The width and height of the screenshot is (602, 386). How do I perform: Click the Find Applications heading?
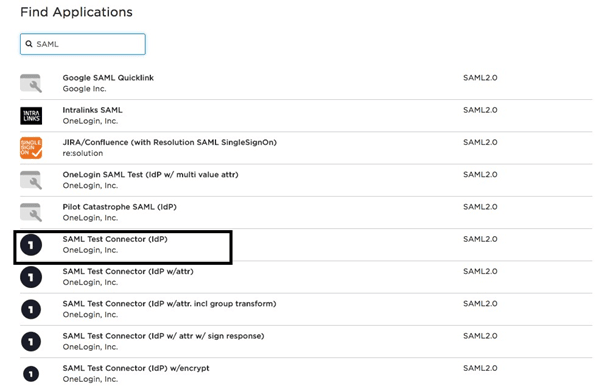[x=76, y=12]
